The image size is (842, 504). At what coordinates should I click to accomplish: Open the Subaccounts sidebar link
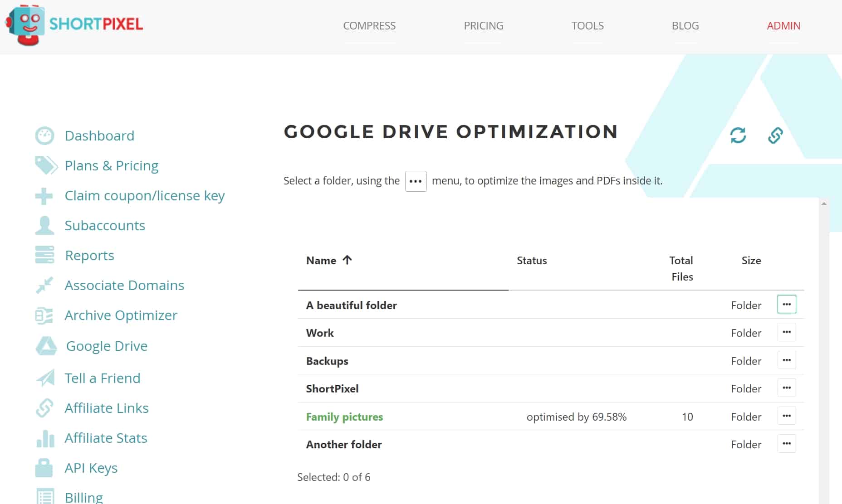105,225
